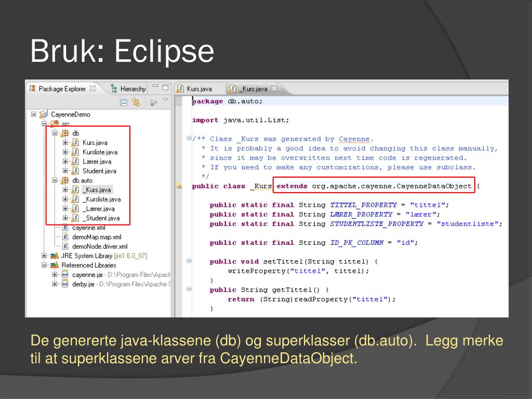
Task: Expand the Kursliste.java tree node
Action: point(65,152)
